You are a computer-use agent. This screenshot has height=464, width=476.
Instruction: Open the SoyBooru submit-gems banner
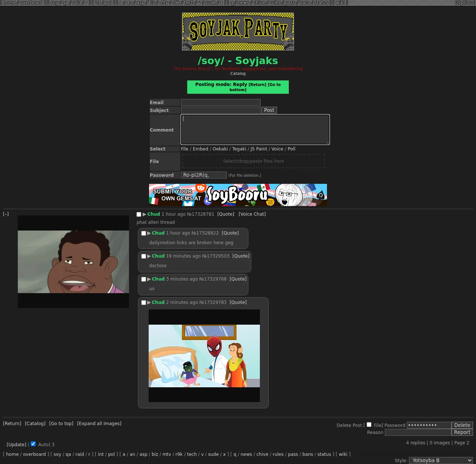tap(238, 195)
